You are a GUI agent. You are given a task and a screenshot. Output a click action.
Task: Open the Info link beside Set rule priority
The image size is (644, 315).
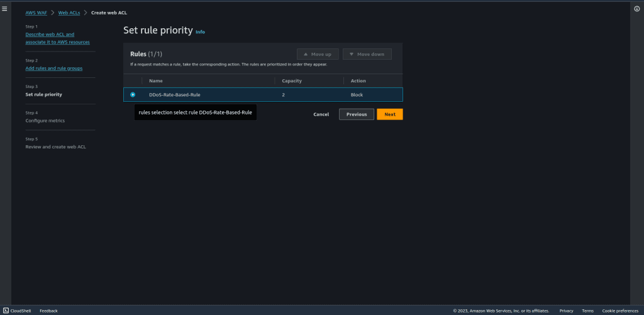(x=200, y=32)
